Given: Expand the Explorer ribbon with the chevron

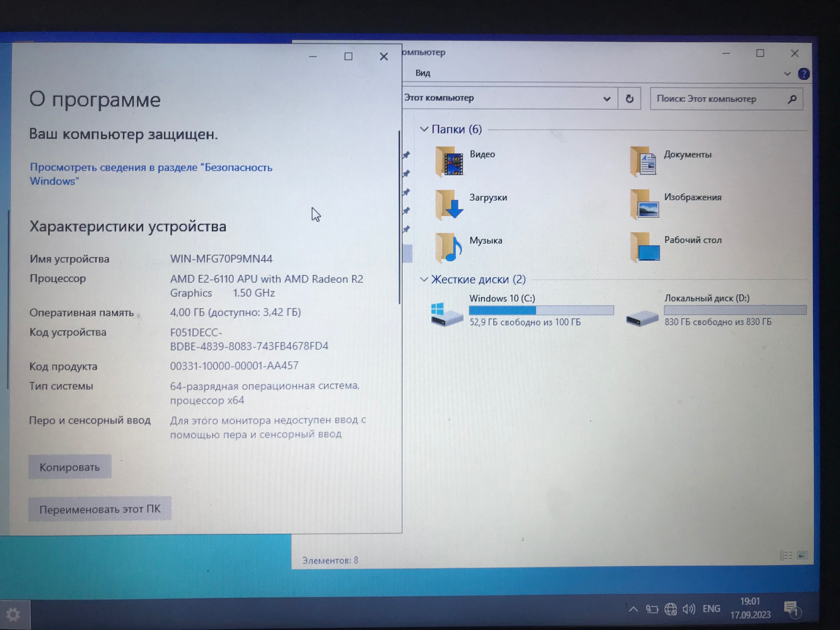Looking at the screenshot, I should [x=787, y=74].
